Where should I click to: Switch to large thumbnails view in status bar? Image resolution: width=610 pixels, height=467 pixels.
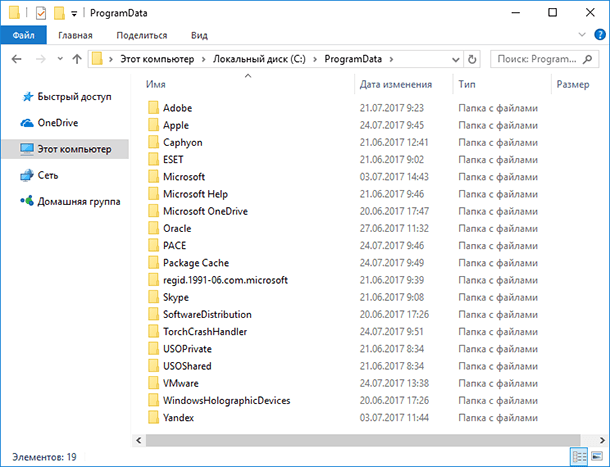pyautogui.click(x=597, y=456)
